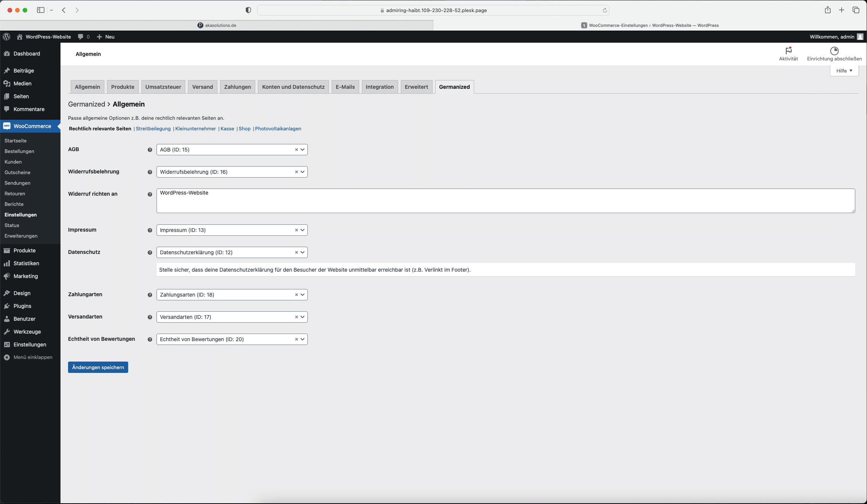Show help tooltip for Widerruf richten an
The image size is (867, 504).
tap(150, 195)
